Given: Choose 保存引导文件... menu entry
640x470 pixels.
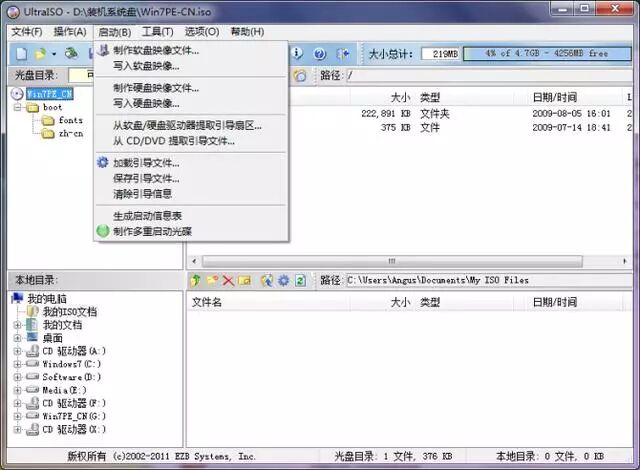Looking at the screenshot, I should (191, 178).
